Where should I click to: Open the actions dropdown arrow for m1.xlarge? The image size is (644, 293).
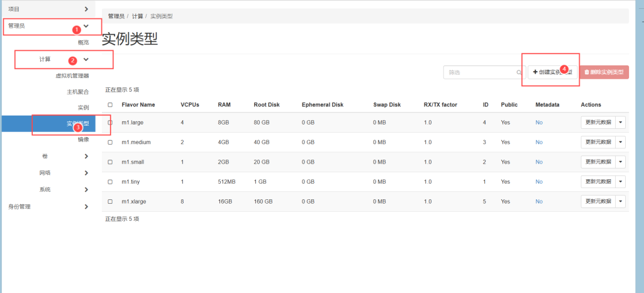tap(621, 201)
